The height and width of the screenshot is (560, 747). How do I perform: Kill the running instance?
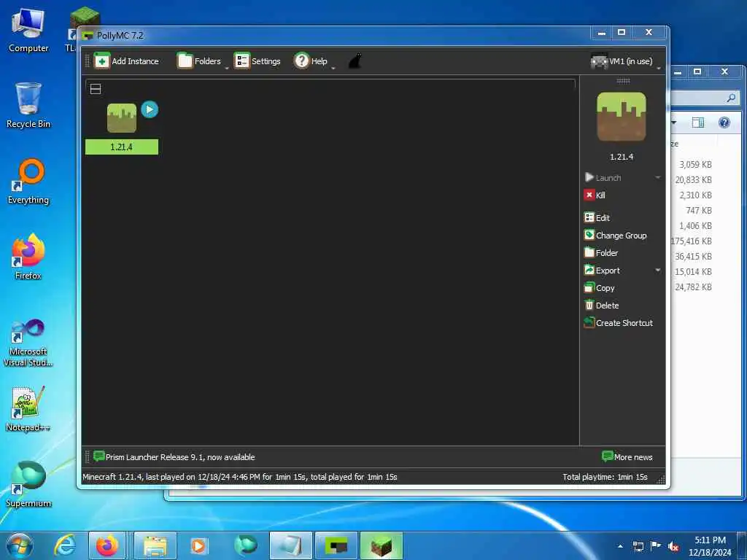[595, 195]
